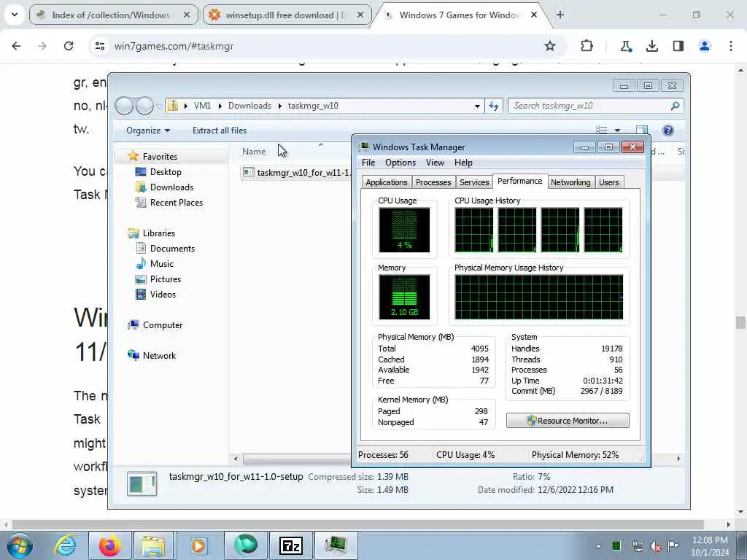The image size is (747, 560).
Task: Open a new Chrome tab
Action: coord(560,15)
